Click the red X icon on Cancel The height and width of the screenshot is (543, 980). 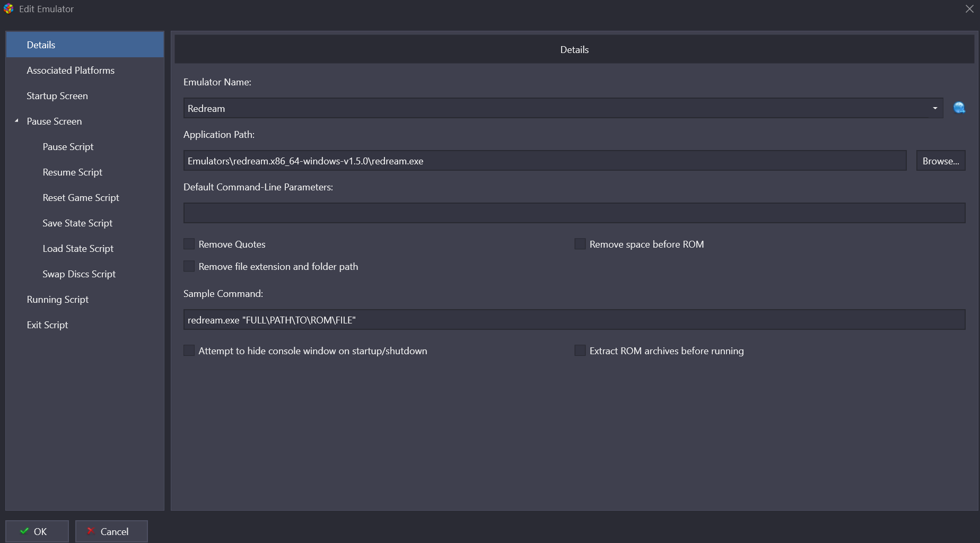(x=90, y=531)
